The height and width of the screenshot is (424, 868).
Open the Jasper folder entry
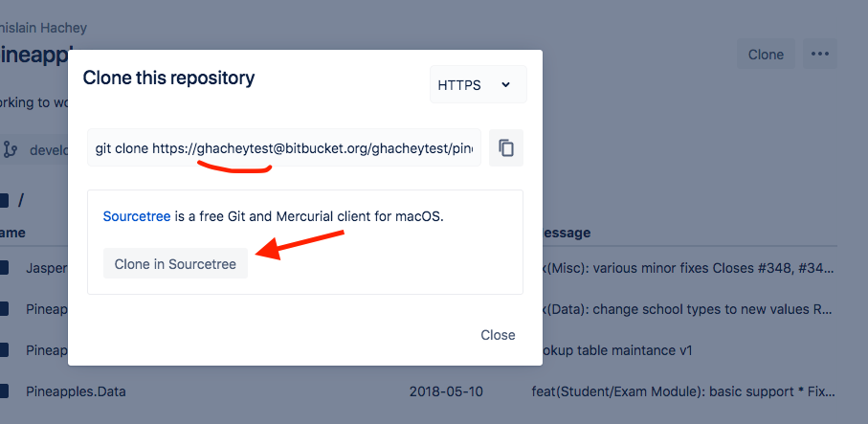(x=46, y=268)
